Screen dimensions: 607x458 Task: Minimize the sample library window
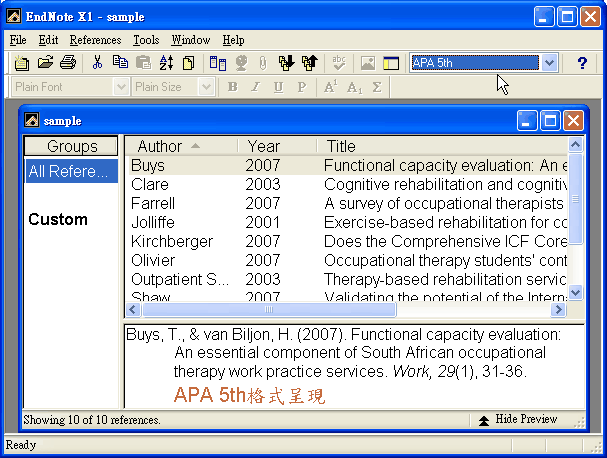[527, 121]
